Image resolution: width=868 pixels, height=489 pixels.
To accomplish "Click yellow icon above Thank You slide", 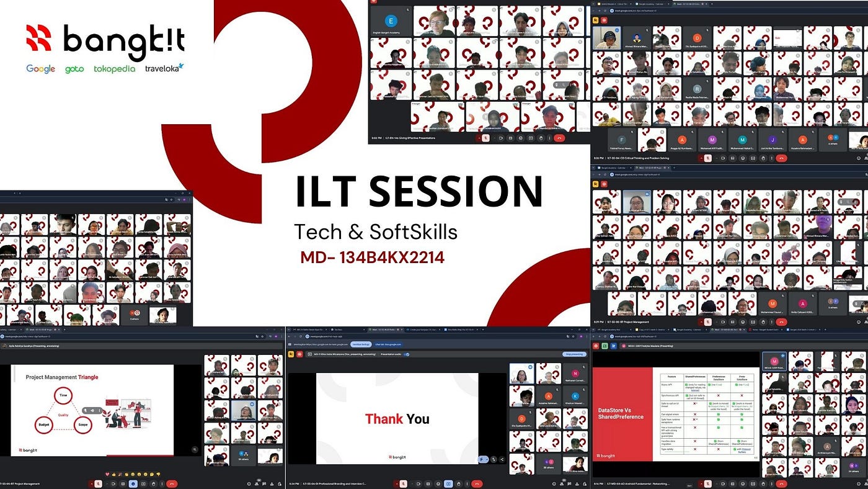I will 292,354.
